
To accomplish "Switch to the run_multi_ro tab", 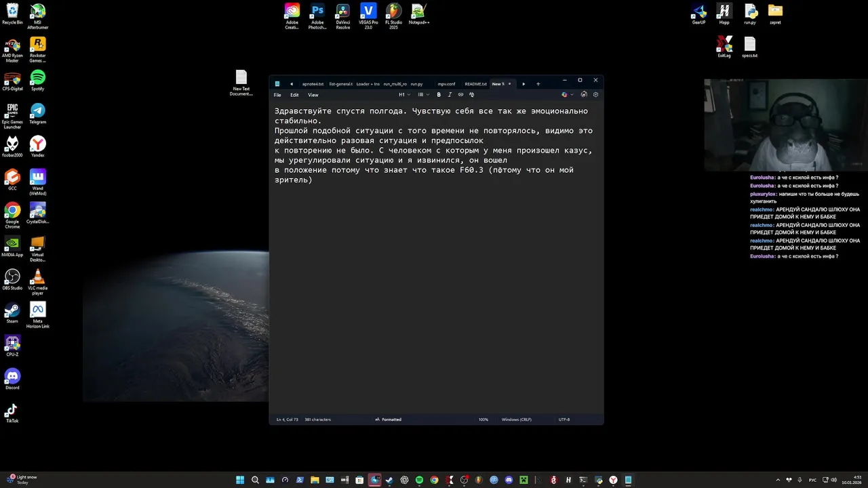I will pyautogui.click(x=395, y=84).
